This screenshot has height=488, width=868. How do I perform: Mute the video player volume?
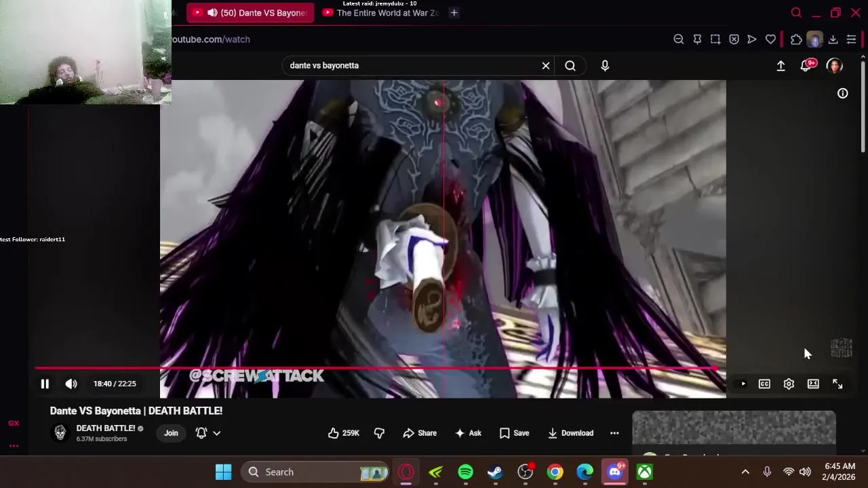pyautogui.click(x=71, y=384)
